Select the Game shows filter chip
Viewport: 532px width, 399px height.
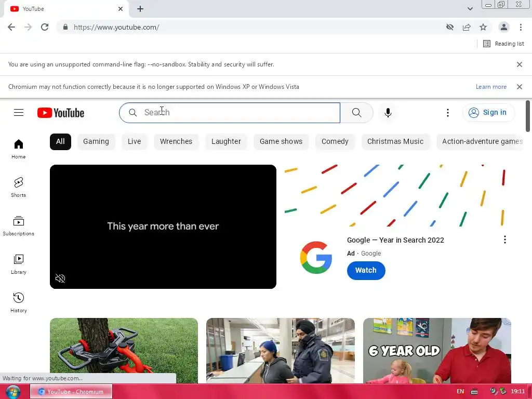pyautogui.click(x=281, y=141)
